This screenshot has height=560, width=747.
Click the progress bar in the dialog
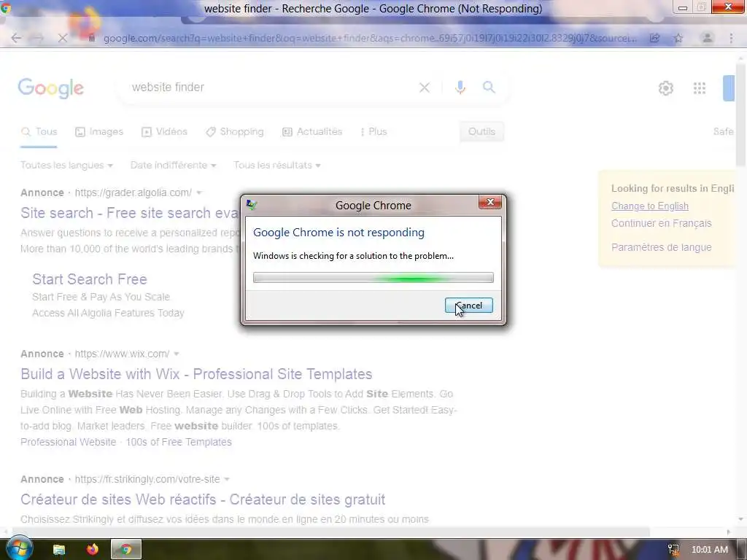pyautogui.click(x=373, y=278)
